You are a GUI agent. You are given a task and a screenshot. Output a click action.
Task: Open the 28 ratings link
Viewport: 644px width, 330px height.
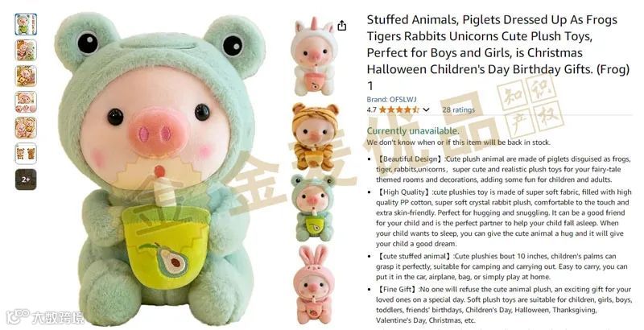coord(458,109)
